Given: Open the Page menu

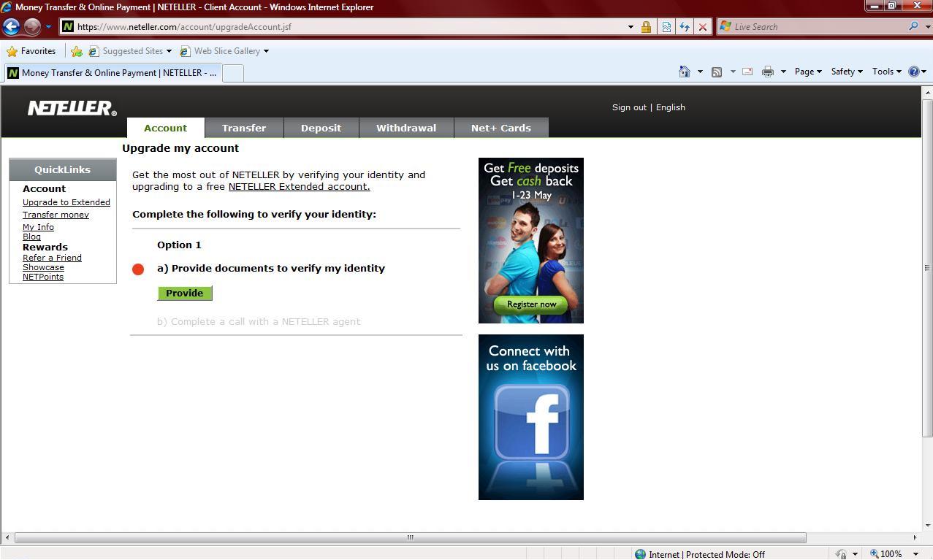Looking at the screenshot, I should pos(808,72).
